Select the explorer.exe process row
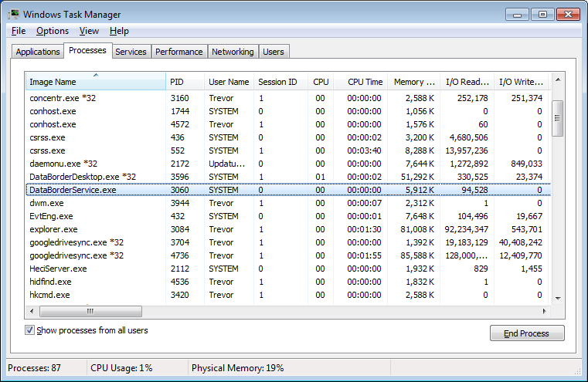The image size is (588, 382). pyautogui.click(x=54, y=229)
